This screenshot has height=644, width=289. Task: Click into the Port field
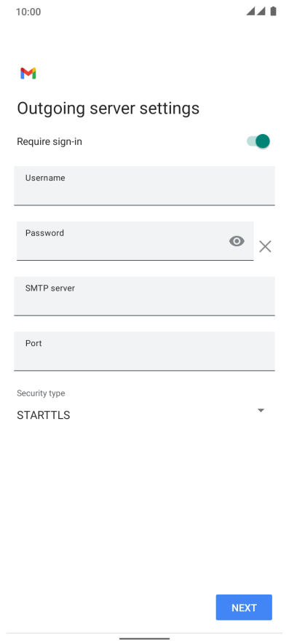pyautogui.click(x=144, y=351)
